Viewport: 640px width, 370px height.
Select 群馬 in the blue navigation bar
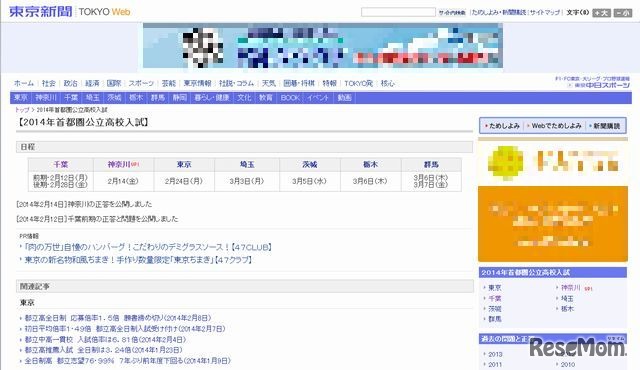click(158, 98)
